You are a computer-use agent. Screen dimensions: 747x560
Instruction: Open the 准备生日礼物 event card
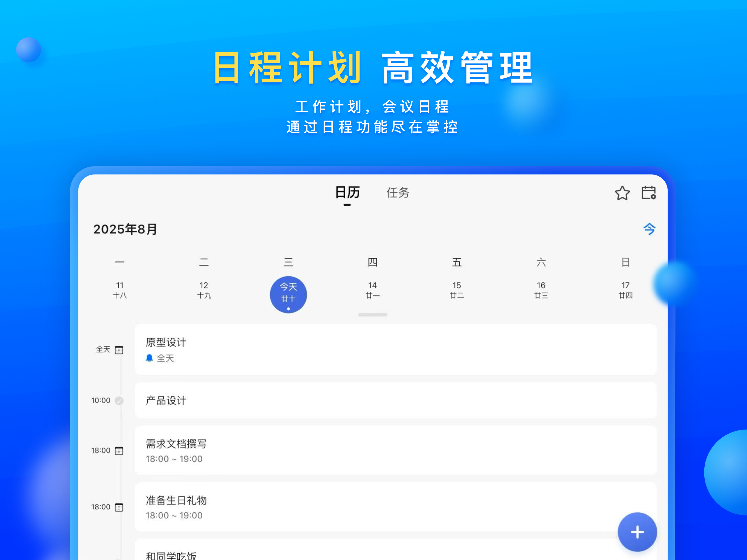(396, 507)
